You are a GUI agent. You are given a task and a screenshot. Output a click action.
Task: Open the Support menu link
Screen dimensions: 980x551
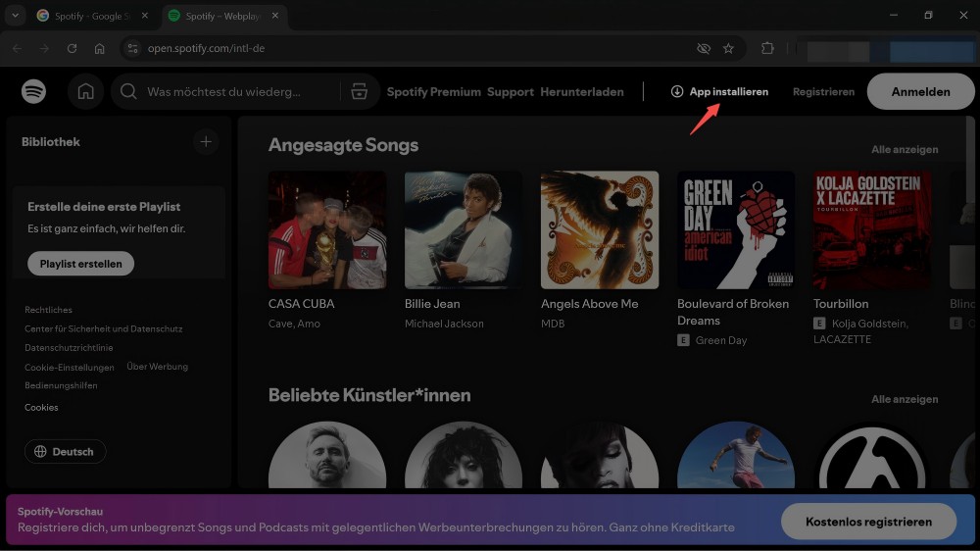pyautogui.click(x=511, y=92)
